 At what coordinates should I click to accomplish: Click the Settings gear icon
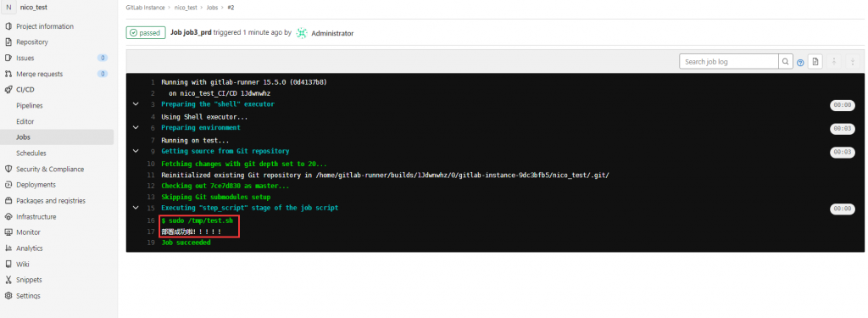(8, 296)
